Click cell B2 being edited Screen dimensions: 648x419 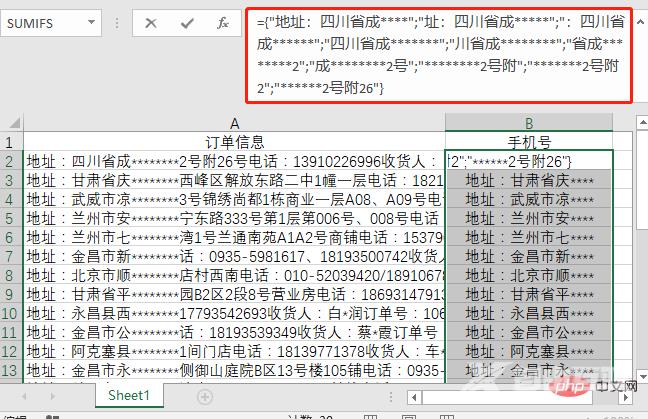coord(529,161)
